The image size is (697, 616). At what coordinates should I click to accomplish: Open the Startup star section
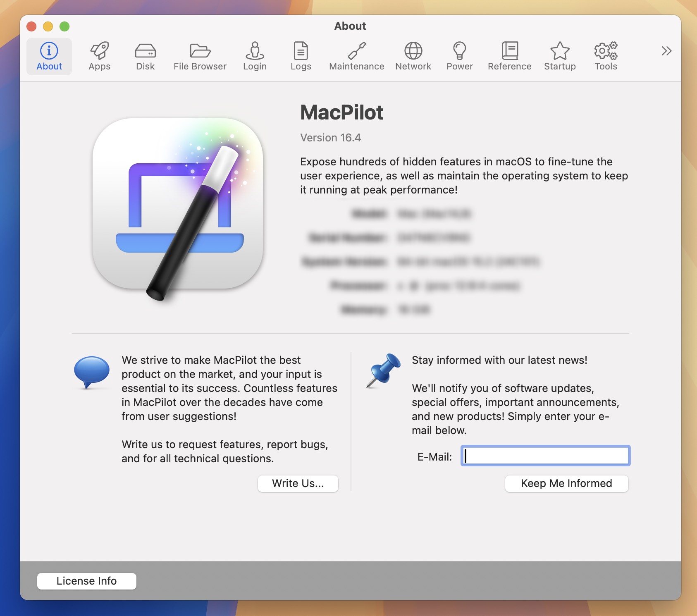pyautogui.click(x=560, y=57)
